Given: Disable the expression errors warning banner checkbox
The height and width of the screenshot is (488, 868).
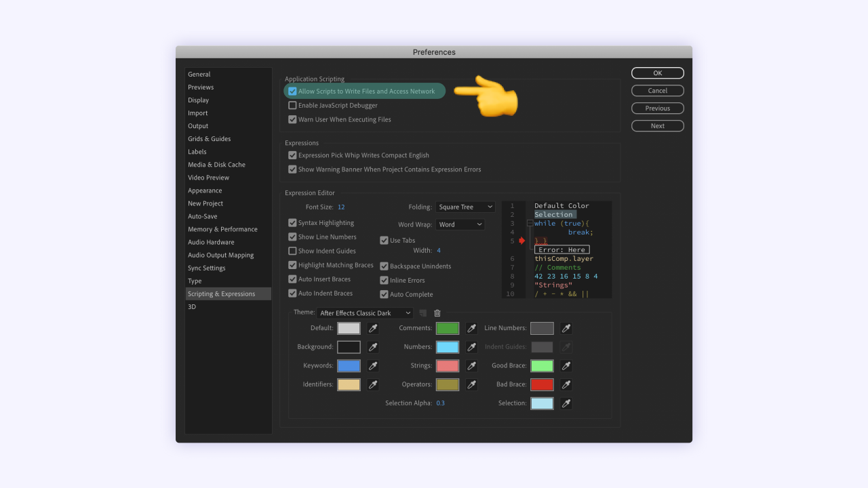Looking at the screenshot, I should click(292, 169).
